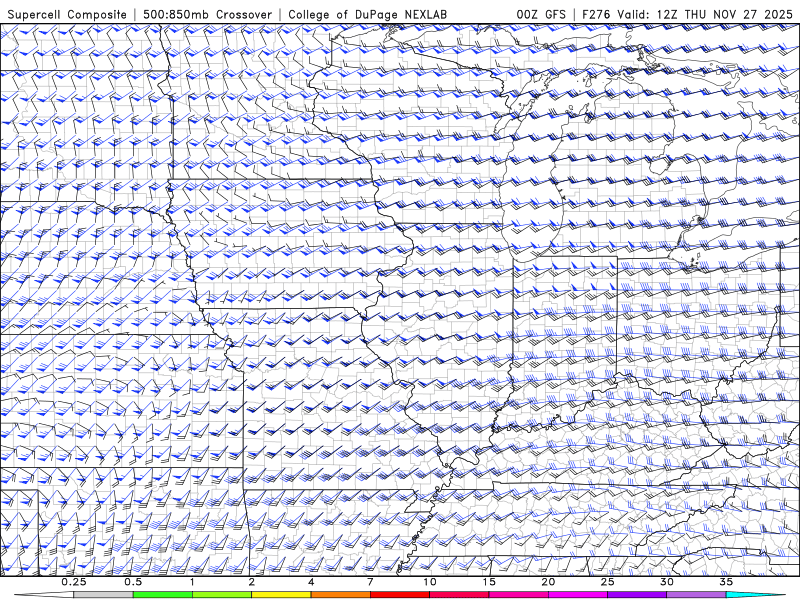Viewport: 800px width, 600px height.
Task: Click the crimson segment between 10 and 15
Action: coord(459,595)
